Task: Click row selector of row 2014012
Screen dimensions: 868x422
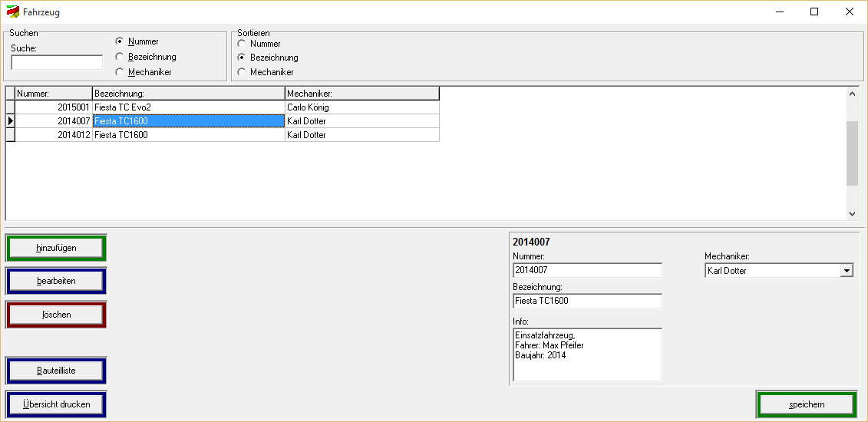Action: pyautogui.click(x=11, y=135)
